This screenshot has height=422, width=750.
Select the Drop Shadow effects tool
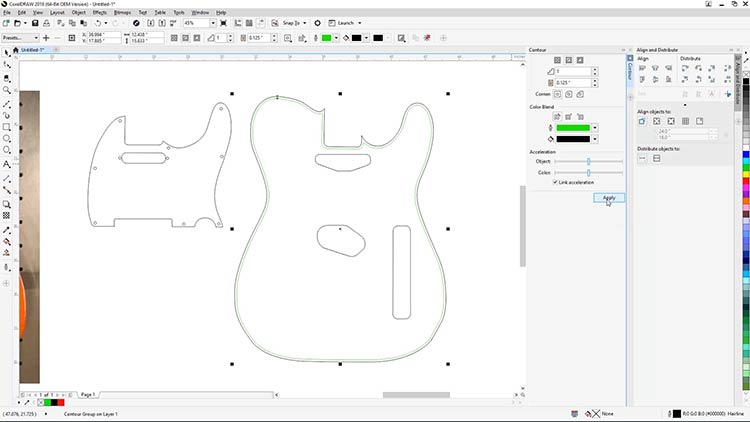click(x=6, y=204)
